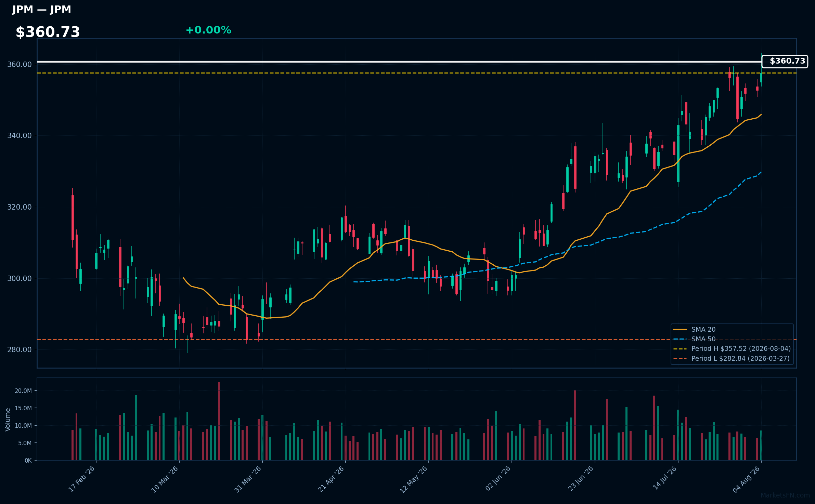The width and height of the screenshot is (815, 504).
Task: Select the 10 Mar '26 date label
Action: click(x=165, y=479)
